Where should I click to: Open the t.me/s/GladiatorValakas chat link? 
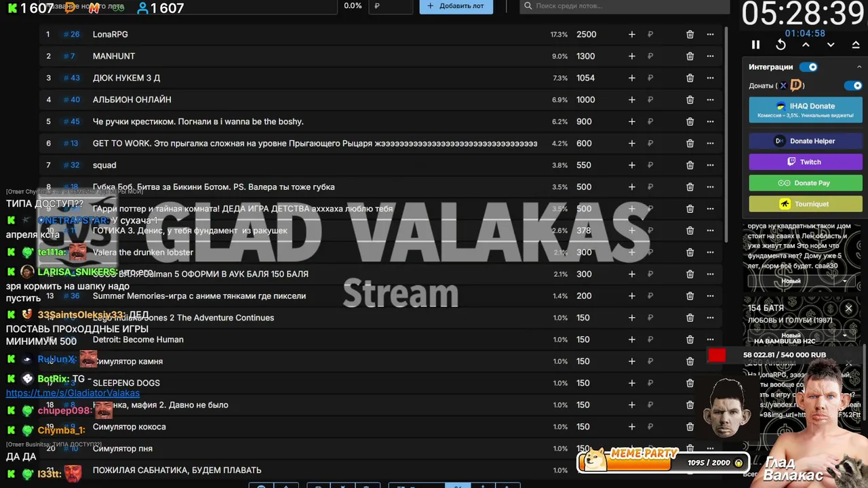[x=73, y=393]
